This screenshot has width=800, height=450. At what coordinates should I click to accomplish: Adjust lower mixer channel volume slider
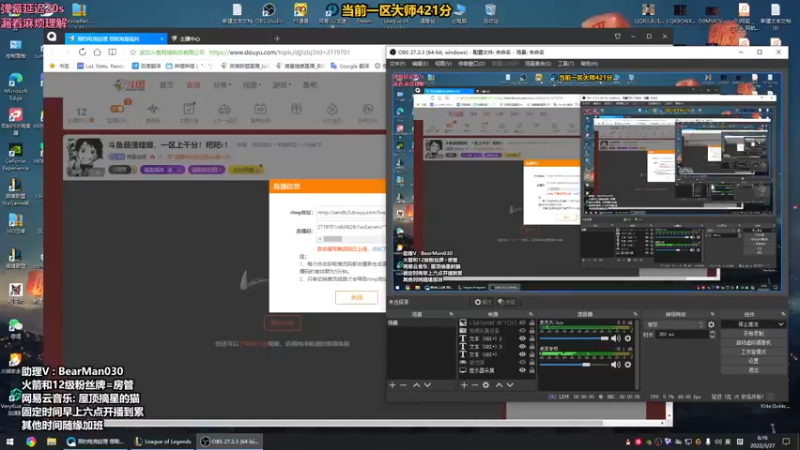(x=574, y=365)
